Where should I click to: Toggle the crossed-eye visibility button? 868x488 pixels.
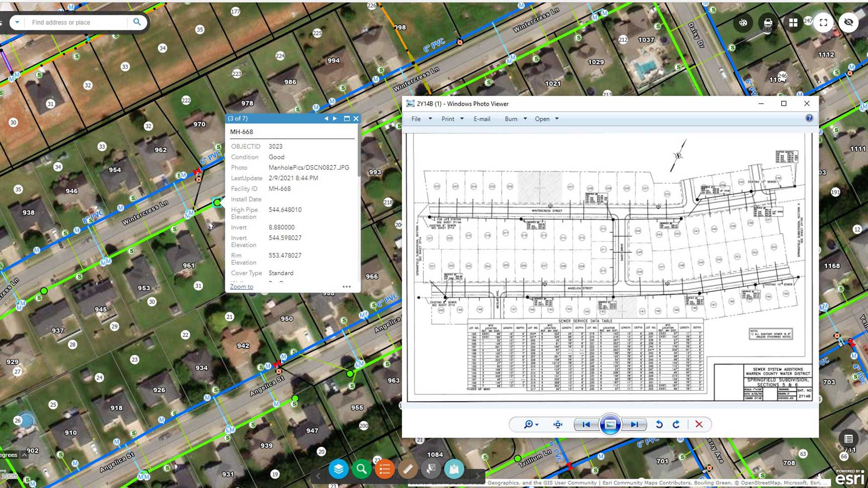(849, 23)
